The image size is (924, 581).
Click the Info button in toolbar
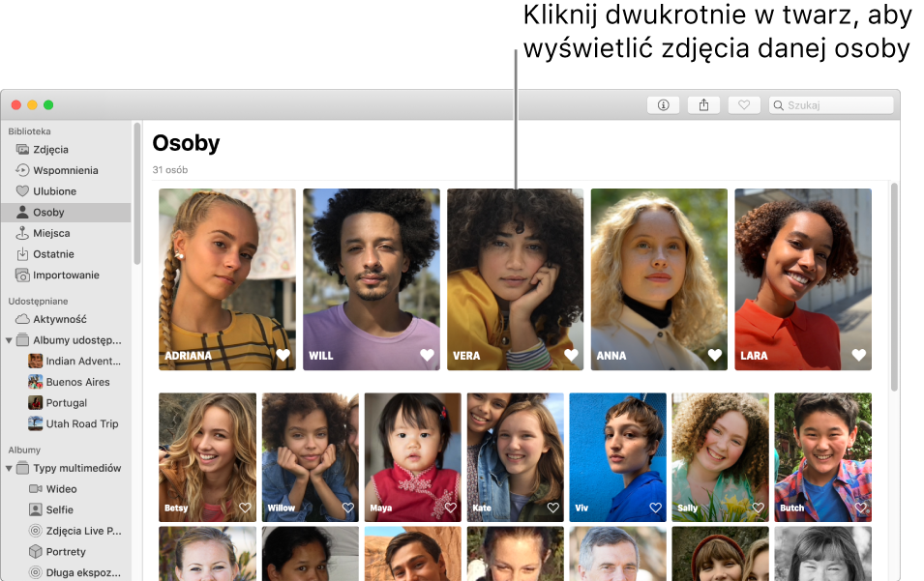(663, 105)
